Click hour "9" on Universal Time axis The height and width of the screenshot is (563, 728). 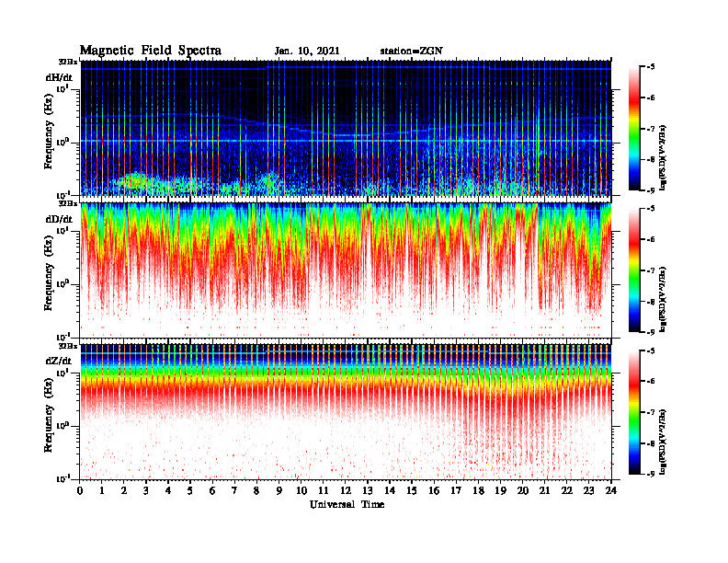279,490
